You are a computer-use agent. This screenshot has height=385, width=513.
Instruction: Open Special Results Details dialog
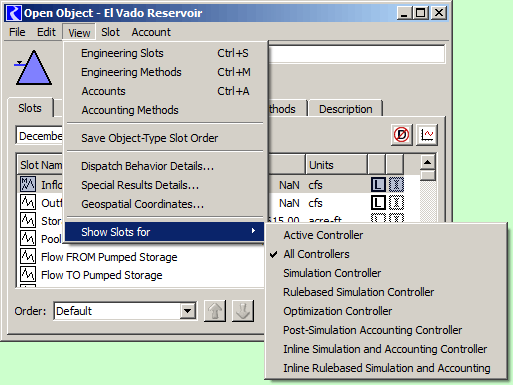click(165, 185)
